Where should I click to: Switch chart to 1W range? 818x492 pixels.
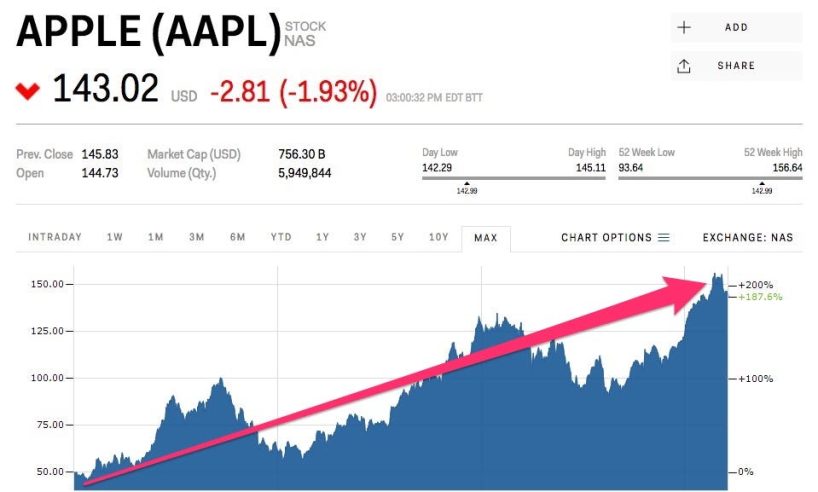115,238
